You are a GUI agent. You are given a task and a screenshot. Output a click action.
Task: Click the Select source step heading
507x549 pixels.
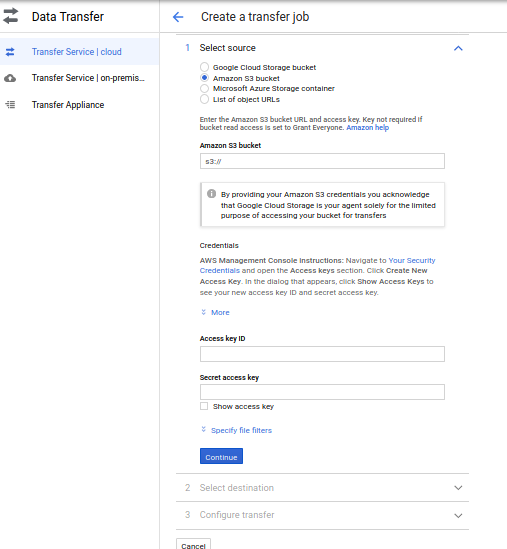click(228, 48)
